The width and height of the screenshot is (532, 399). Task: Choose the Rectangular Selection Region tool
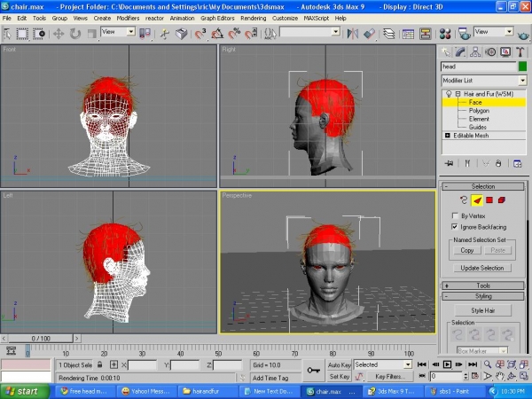[22, 34]
